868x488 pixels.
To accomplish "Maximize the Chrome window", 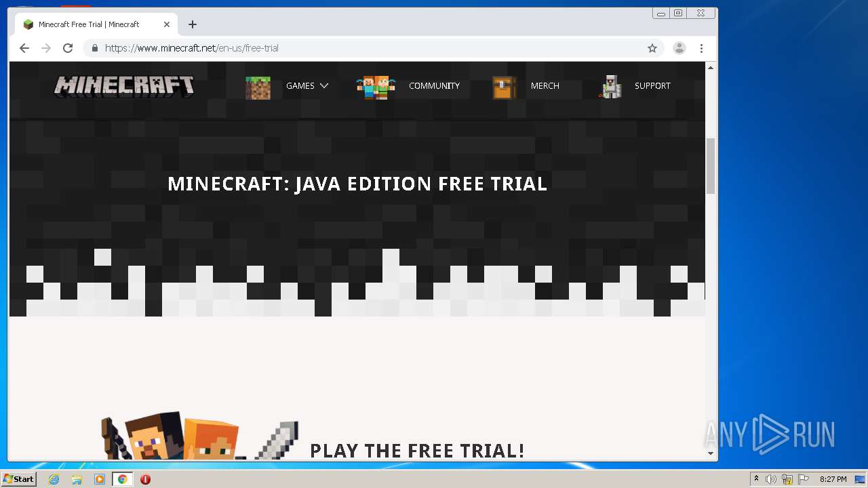I will tap(678, 13).
